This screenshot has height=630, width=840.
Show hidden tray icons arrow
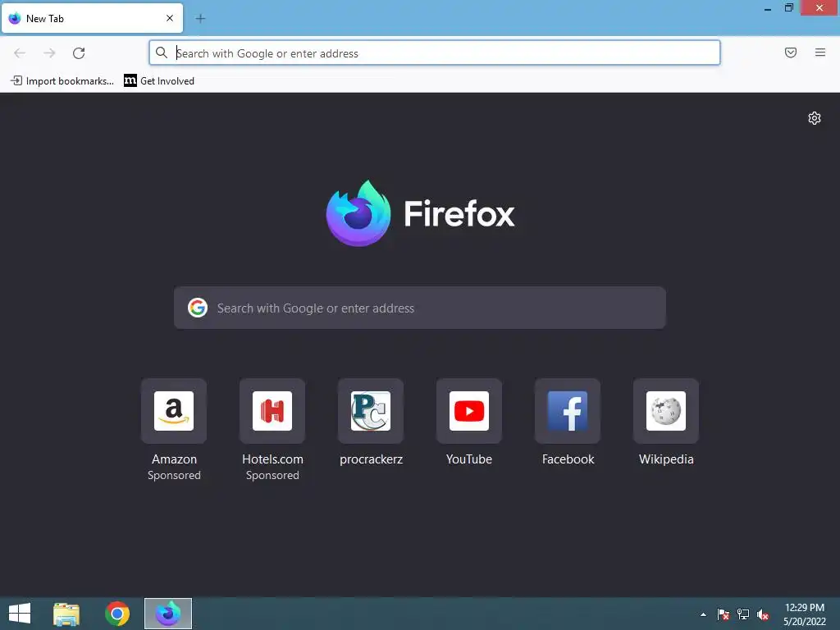[703, 614]
